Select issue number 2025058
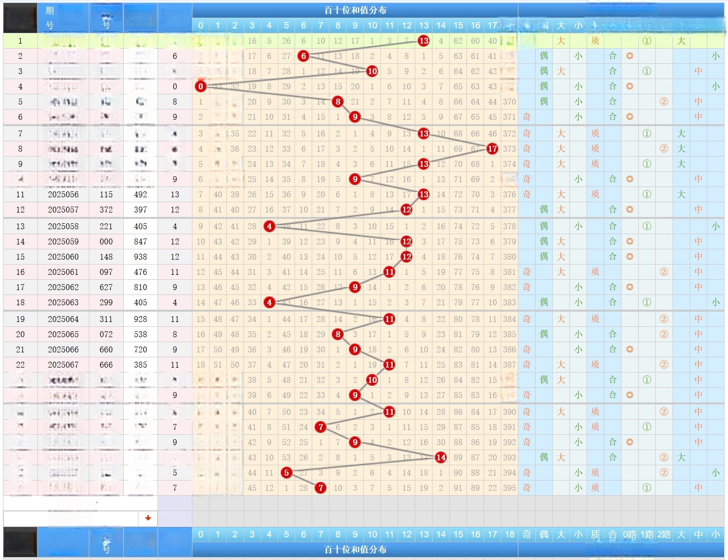 (63, 226)
